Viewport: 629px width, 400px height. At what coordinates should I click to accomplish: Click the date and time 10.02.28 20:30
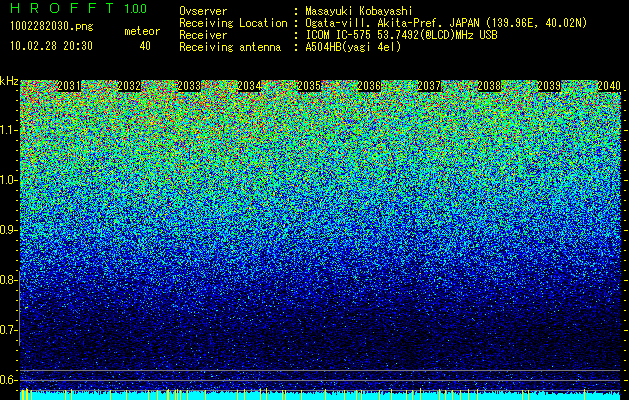pos(51,46)
